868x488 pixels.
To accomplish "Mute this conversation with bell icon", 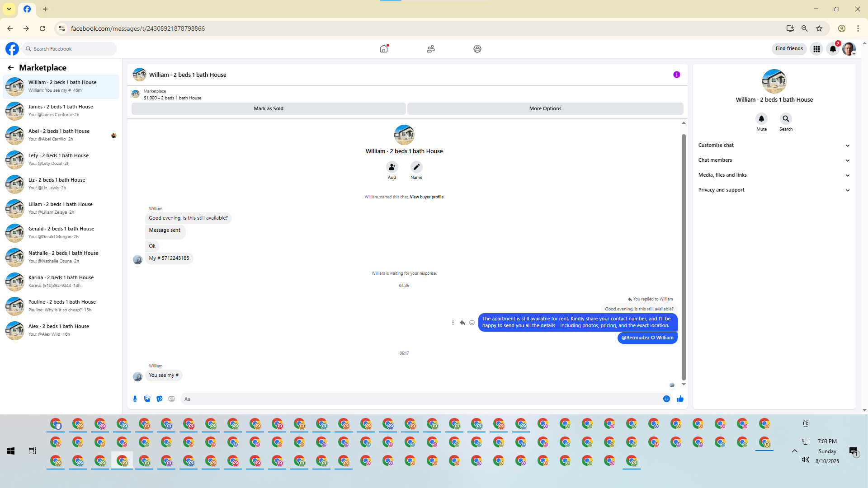I will click(x=761, y=118).
